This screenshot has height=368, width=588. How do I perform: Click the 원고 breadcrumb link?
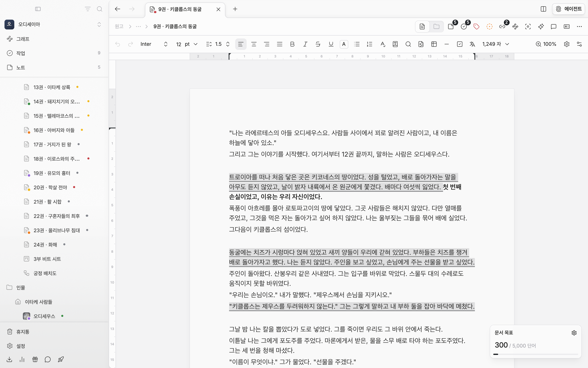[x=119, y=27]
